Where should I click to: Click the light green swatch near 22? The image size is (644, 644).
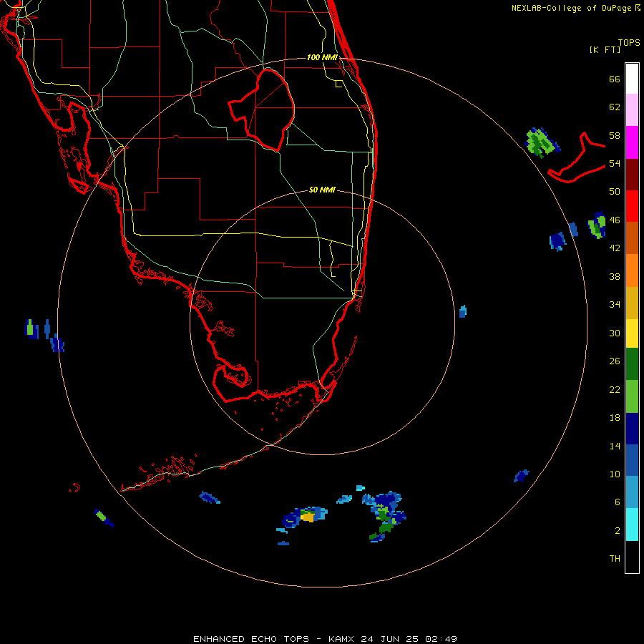(x=632, y=396)
